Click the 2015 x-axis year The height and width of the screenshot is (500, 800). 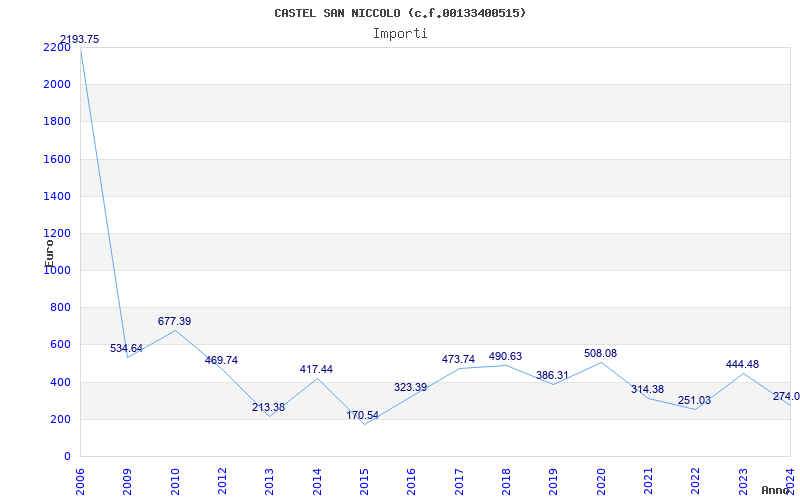364,481
